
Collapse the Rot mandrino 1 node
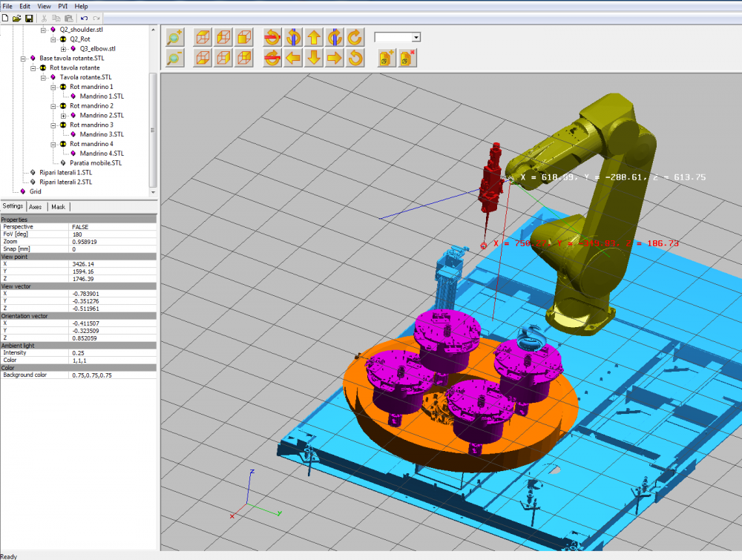coord(53,87)
